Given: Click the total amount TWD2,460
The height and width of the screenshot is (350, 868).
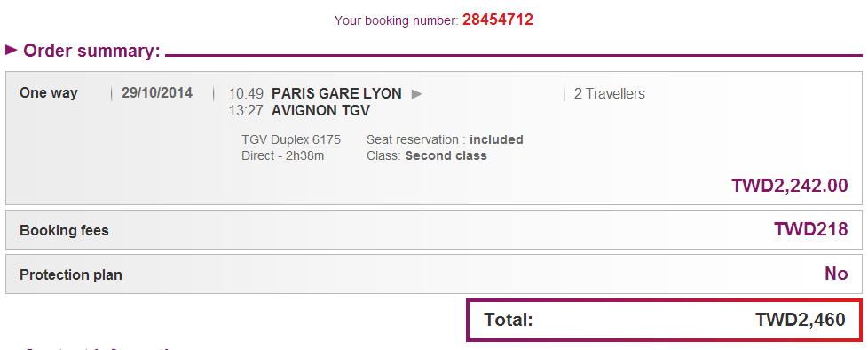Looking at the screenshot, I should [801, 320].
